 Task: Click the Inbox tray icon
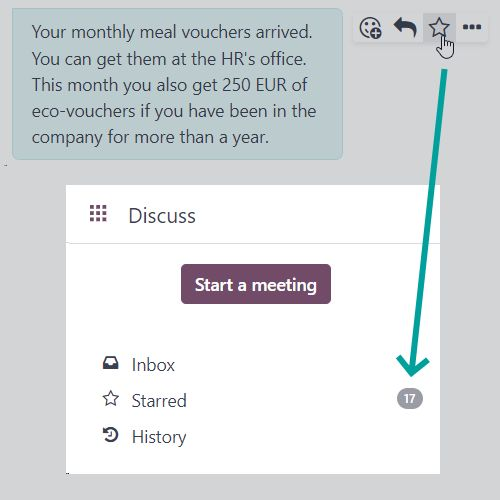pos(110,363)
